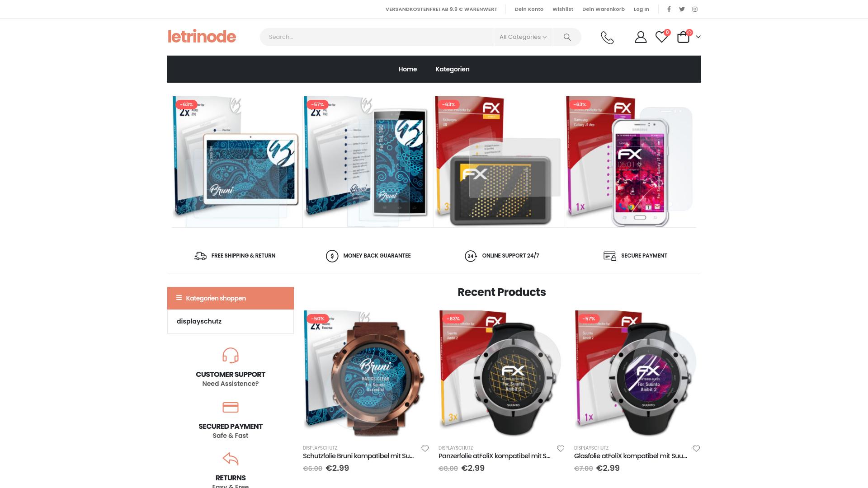Open the user account icon
Image resolution: width=868 pixels, height=488 pixels.
pyautogui.click(x=641, y=37)
